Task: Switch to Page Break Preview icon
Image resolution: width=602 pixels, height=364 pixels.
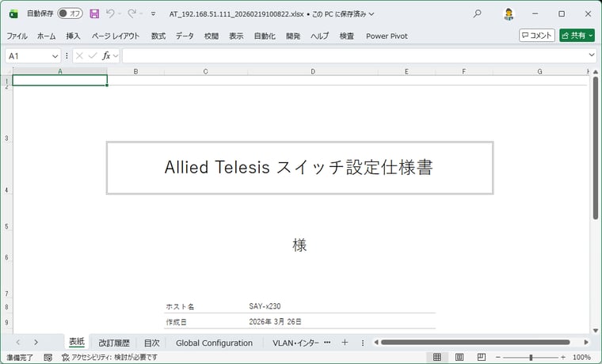Action: pos(482,358)
